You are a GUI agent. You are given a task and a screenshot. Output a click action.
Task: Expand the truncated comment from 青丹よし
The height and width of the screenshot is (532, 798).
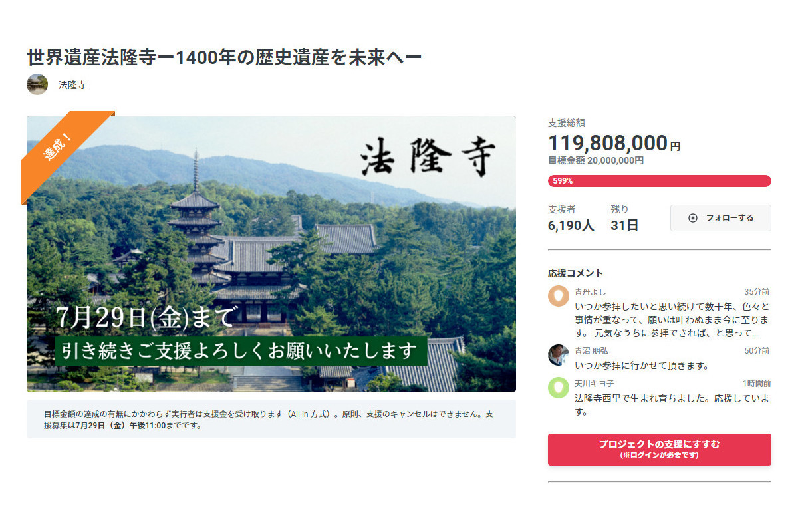[672, 320]
